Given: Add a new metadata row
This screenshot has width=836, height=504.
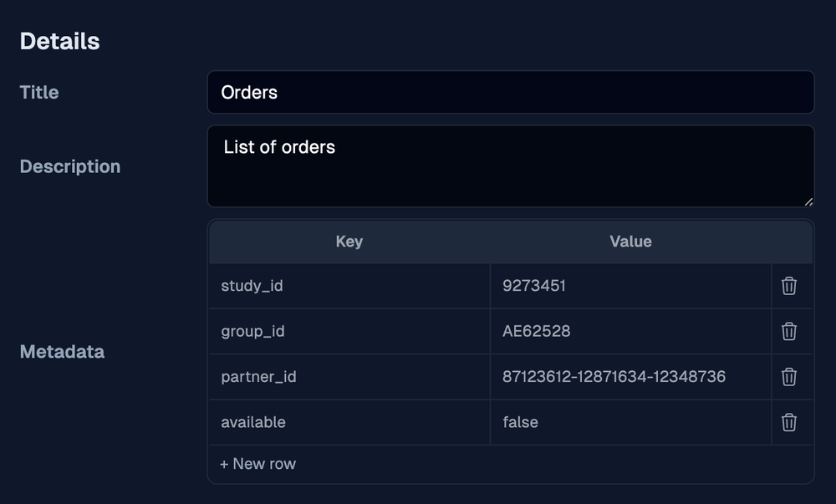Looking at the screenshot, I should click(x=257, y=464).
